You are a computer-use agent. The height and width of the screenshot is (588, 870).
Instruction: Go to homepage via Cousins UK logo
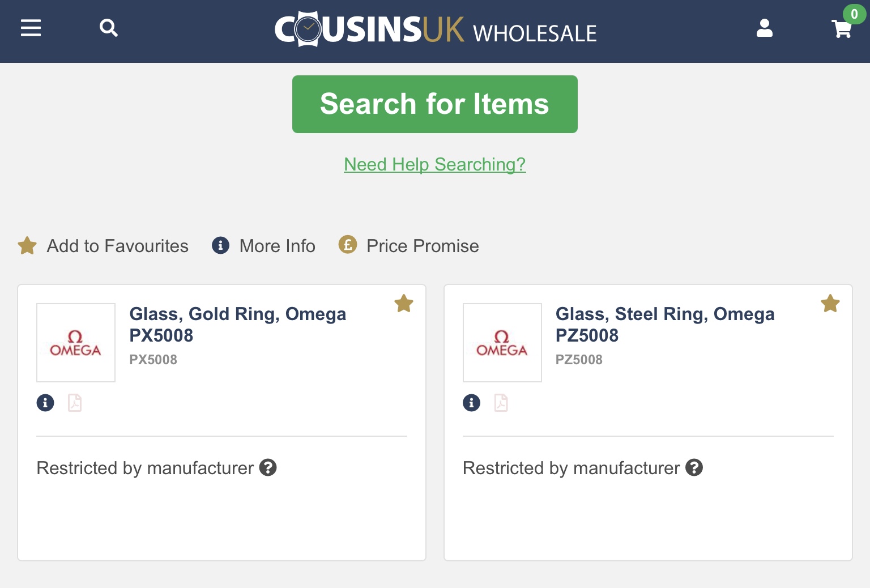tap(435, 29)
